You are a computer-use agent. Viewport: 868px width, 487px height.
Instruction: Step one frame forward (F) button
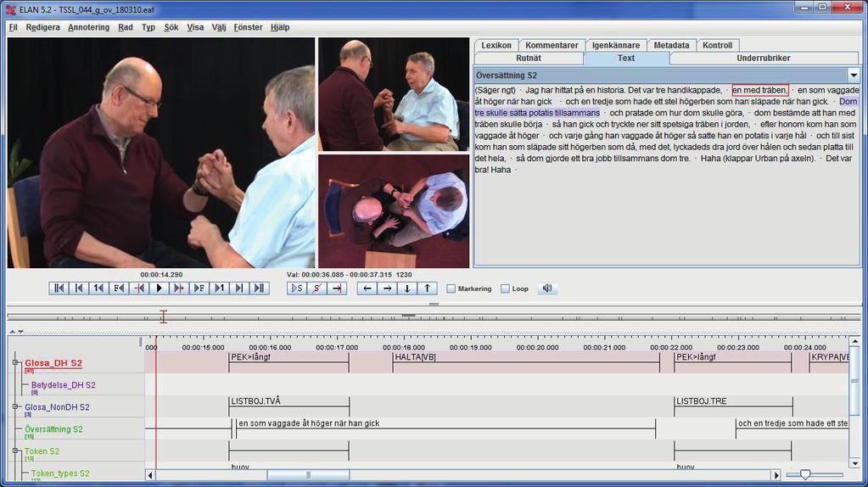click(x=199, y=288)
